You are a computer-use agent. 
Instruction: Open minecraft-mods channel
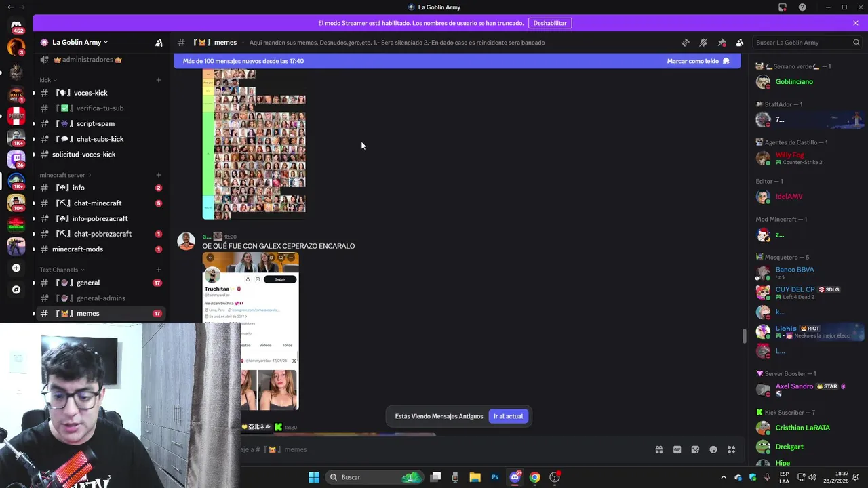tap(100, 249)
